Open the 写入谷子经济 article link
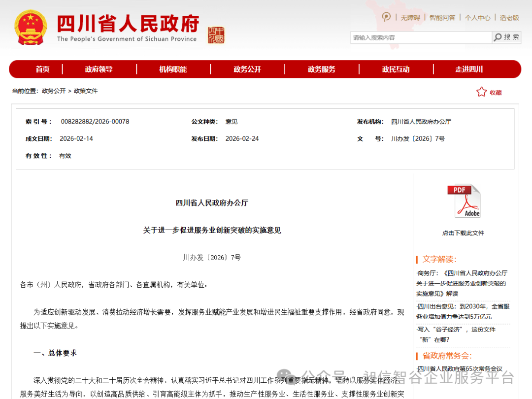This screenshot has width=532, height=399. pos(464,334)
